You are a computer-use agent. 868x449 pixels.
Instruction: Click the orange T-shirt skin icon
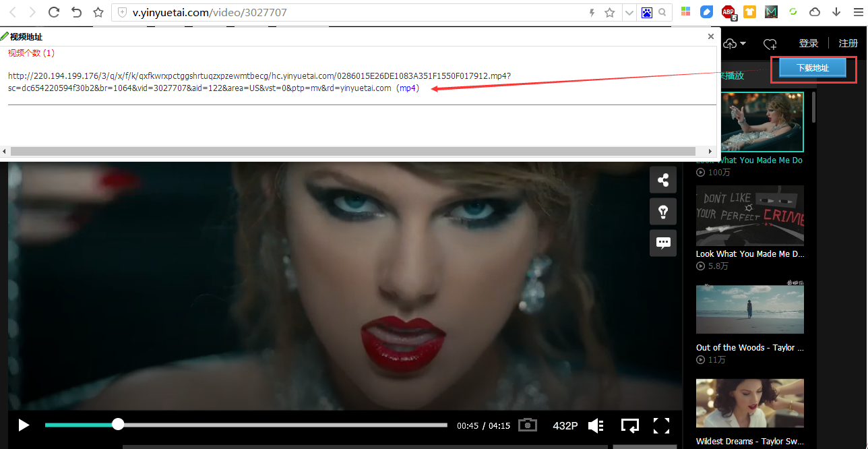point(749,11)
